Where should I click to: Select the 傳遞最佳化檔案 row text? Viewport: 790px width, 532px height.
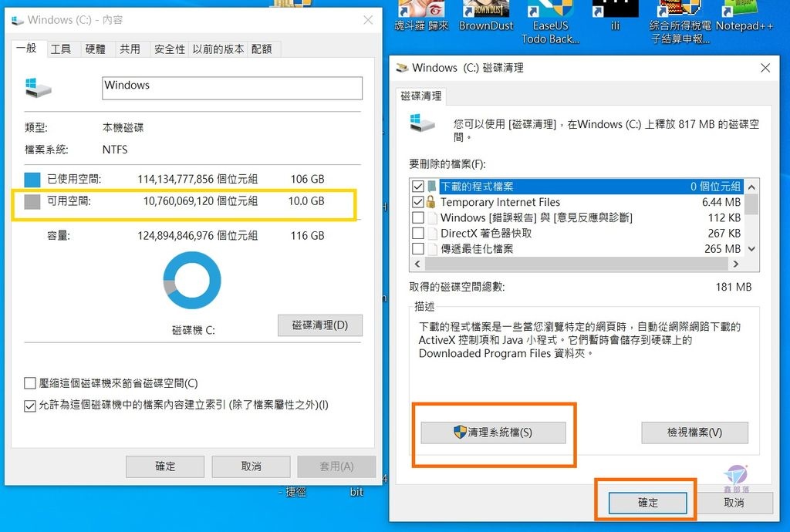[x=477, y=248]
